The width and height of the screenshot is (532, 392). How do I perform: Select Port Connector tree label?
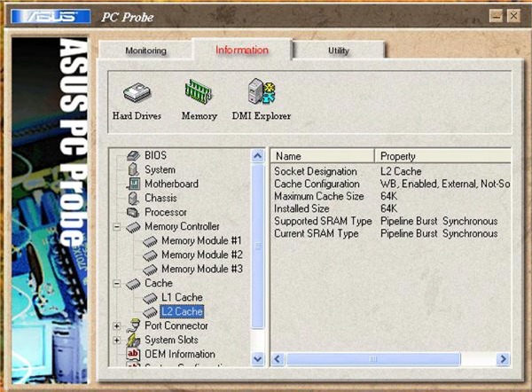pos(176,326)
